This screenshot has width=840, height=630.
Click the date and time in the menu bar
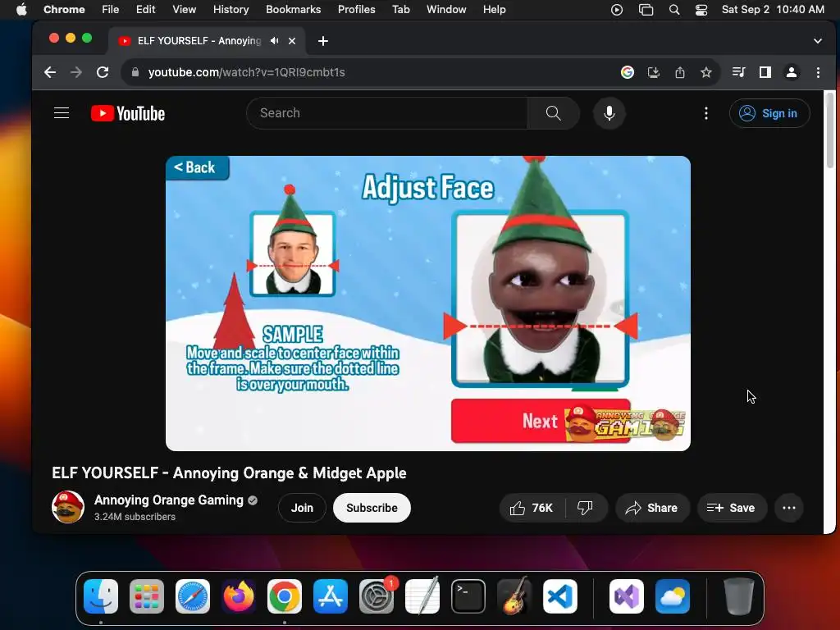pos(773,9)
